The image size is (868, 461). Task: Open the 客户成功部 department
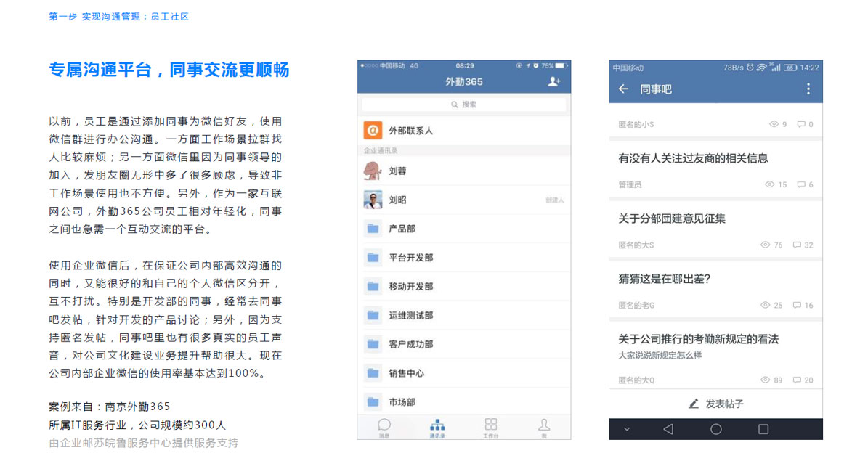[464, 344]
